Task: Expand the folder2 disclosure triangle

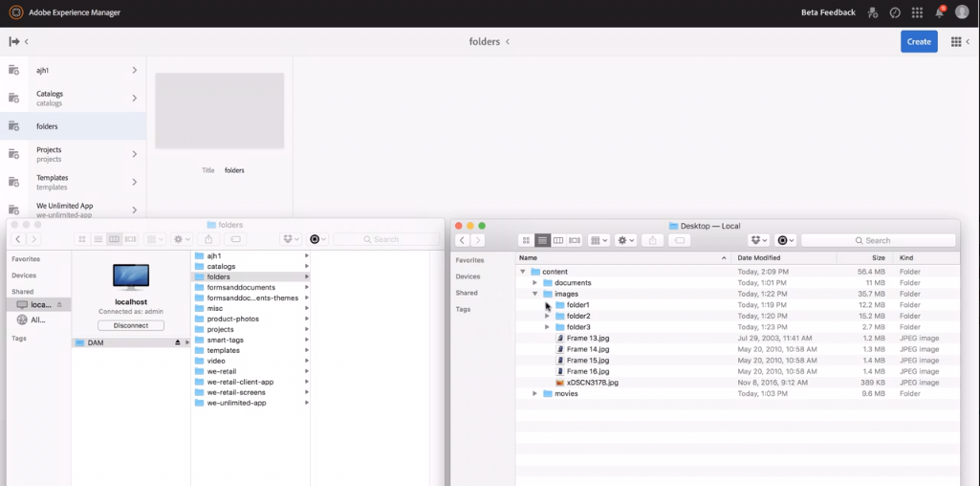Action: (x=548, y=316)
